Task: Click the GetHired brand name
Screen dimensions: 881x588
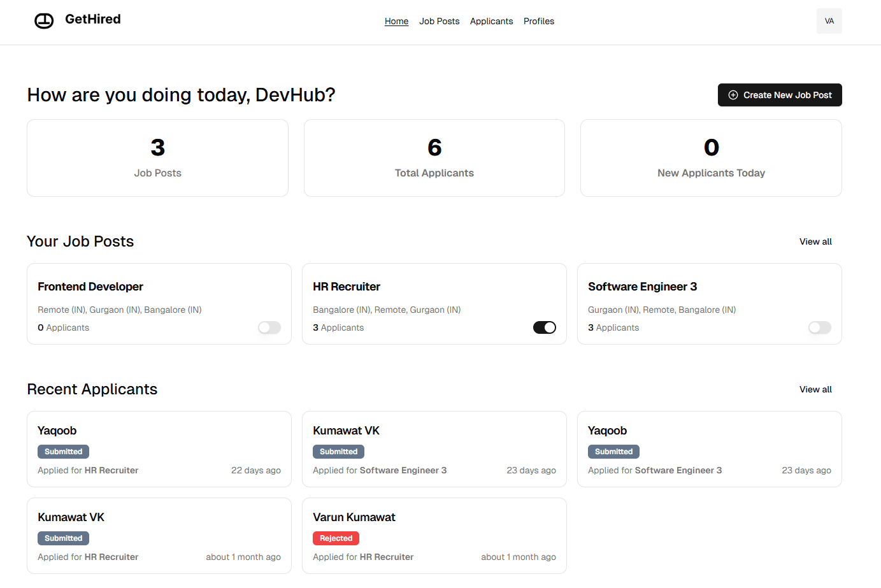Action: point(93,19)
